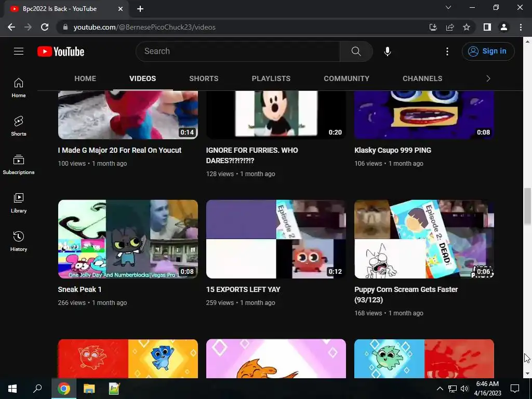Play the 15 EXPORTS LEFT YAY thumbnail

pos(276,239)
